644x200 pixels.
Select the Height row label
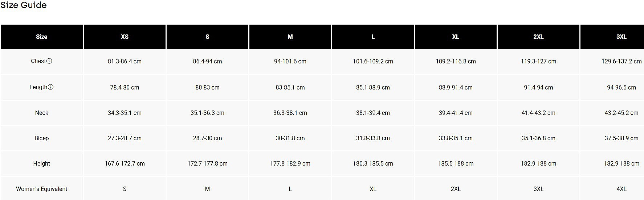tap(42, 163)
